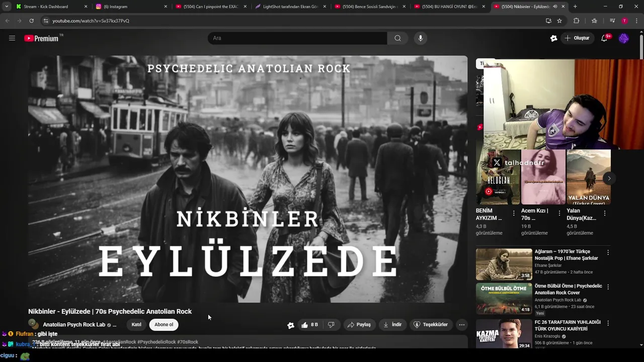Switch to LightShot tarafından Ekran tab
Image resolution: width=644 pixels, height=362 pixels.
[x=290, y=7]
